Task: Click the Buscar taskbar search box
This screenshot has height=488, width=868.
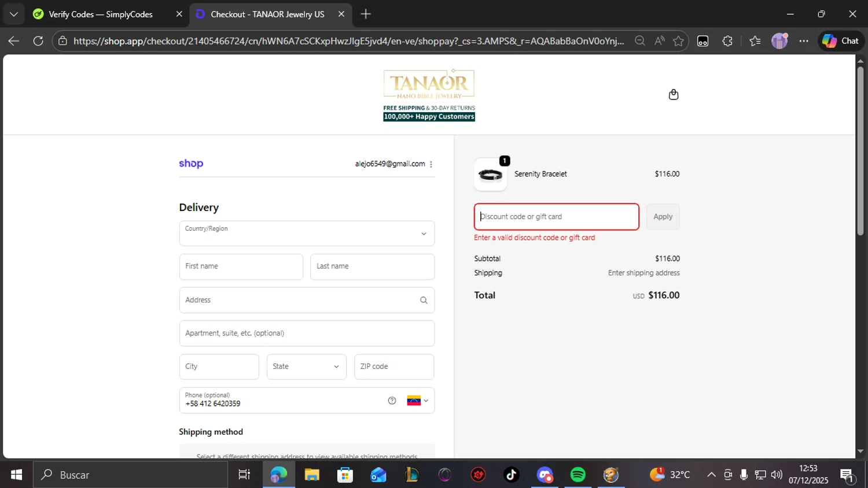Action: pyautogui.click(x=130, y=475)
